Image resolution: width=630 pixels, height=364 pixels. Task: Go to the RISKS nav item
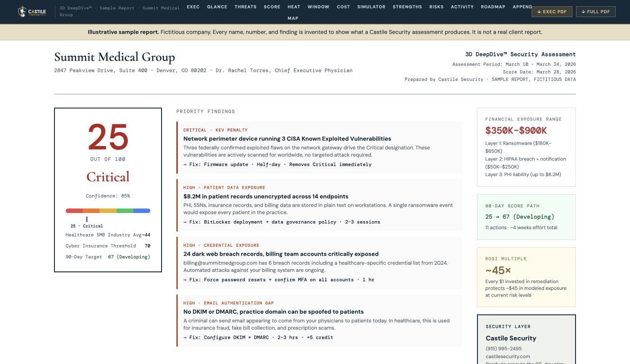point(436,7)
